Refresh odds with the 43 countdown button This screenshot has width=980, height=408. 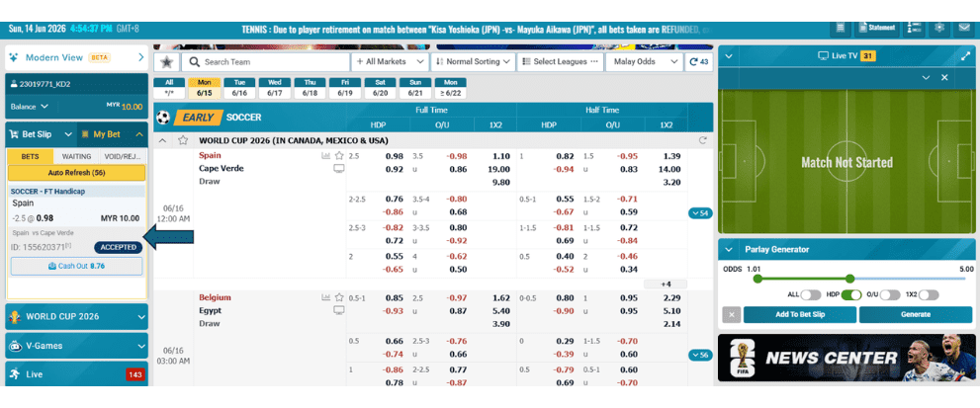tap(699, 62)
